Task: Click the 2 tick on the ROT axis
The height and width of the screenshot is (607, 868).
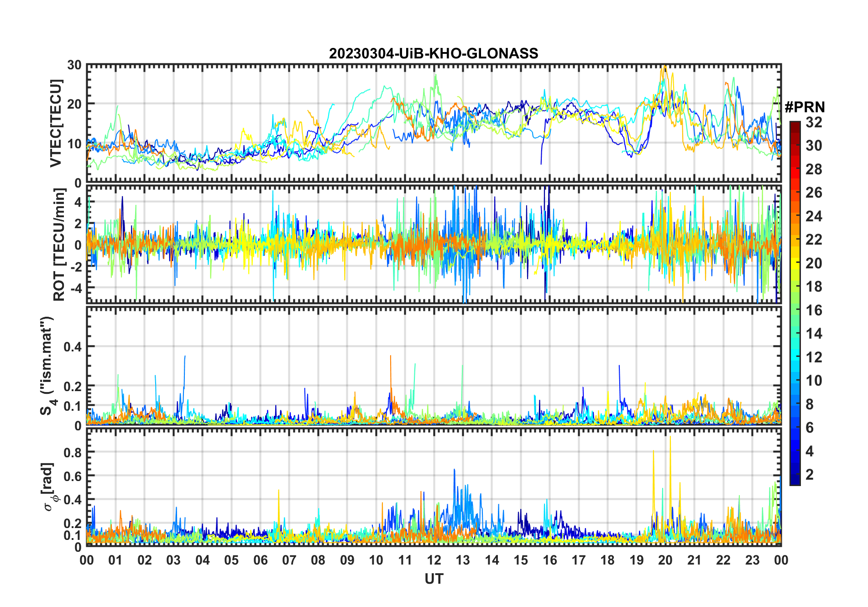Action: pyautogui.click(x=78, y=224)
